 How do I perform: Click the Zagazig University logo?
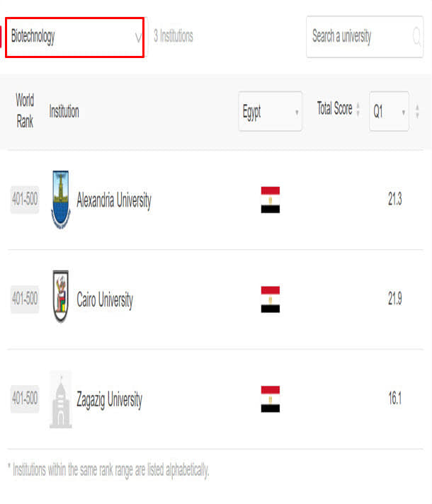[61, 399]
